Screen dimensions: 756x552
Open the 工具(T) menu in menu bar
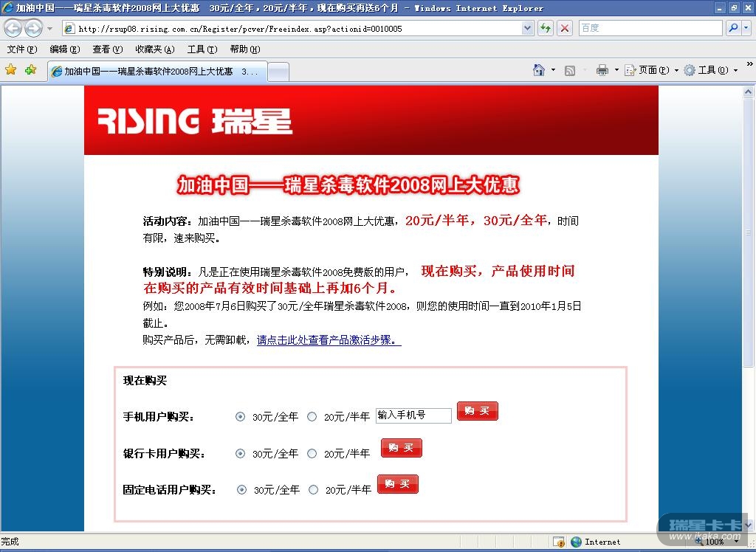coord(202,49)
